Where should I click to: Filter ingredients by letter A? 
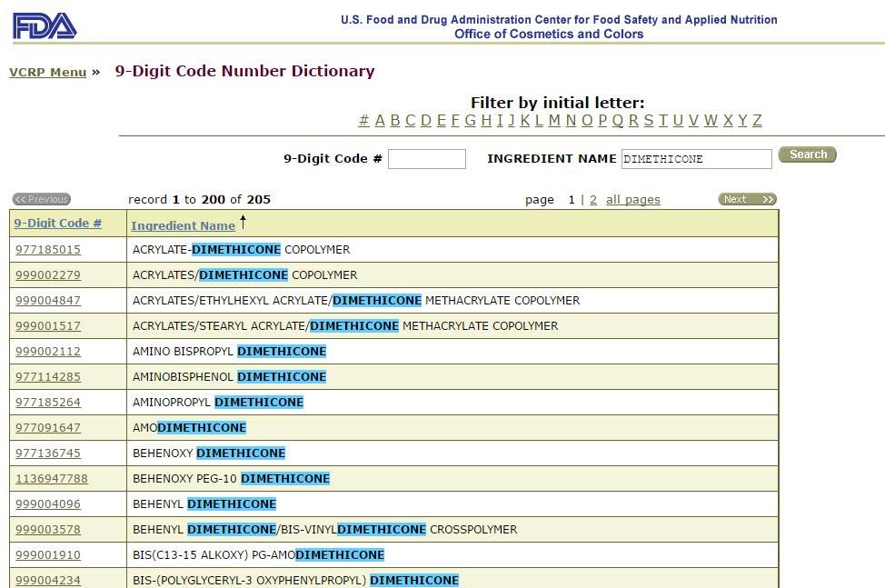coord(380,120)
